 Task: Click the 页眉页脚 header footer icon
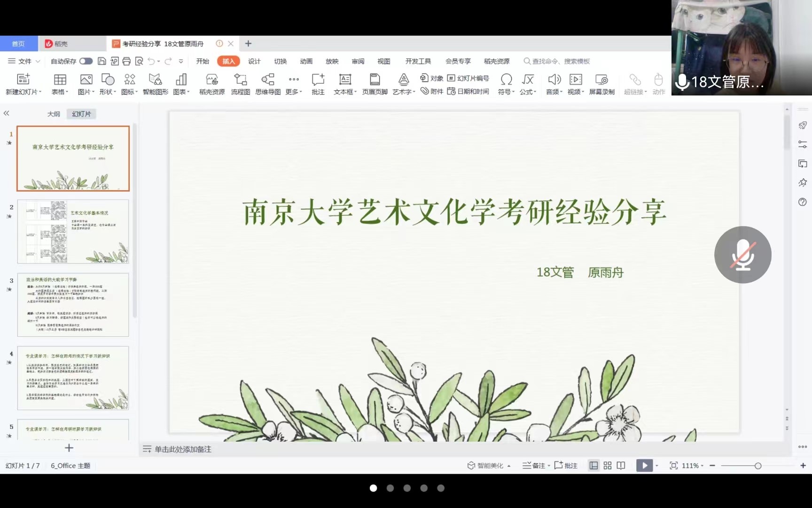tap(375, 79)
